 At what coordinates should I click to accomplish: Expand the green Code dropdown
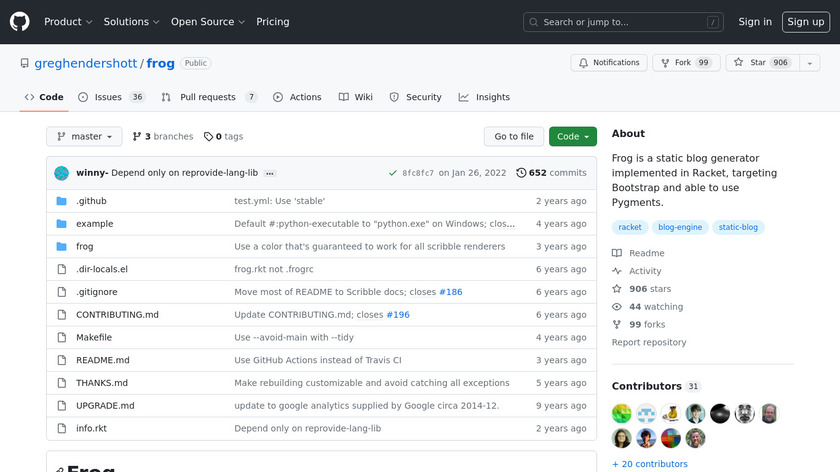(x=572, y=137)
